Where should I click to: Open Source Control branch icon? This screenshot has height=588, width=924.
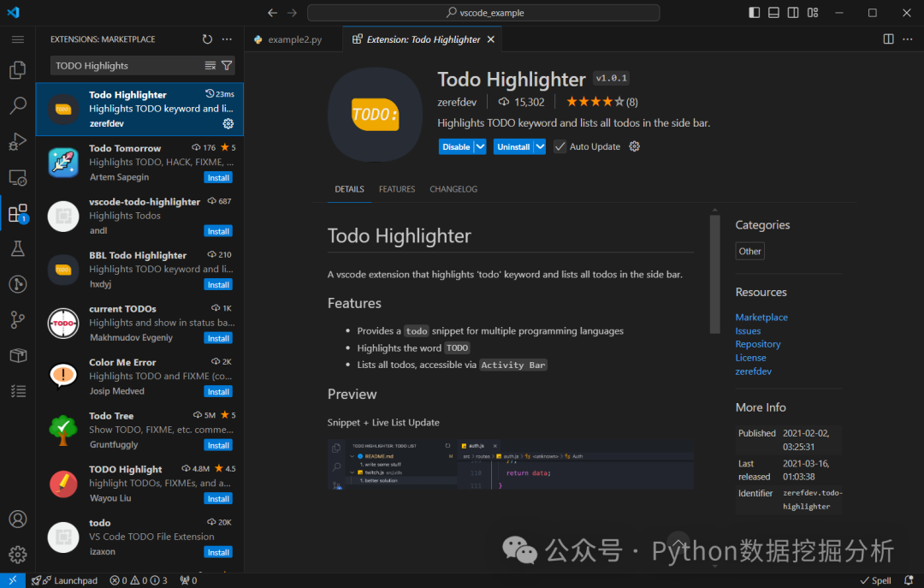click(18, 320)
